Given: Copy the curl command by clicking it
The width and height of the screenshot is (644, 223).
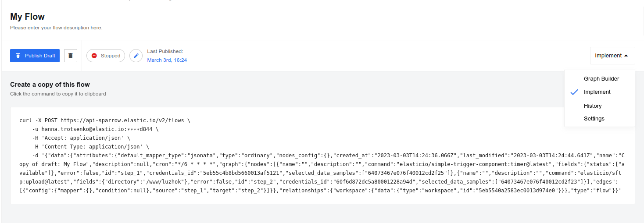Looking at the screenshot, I should 322,156.
